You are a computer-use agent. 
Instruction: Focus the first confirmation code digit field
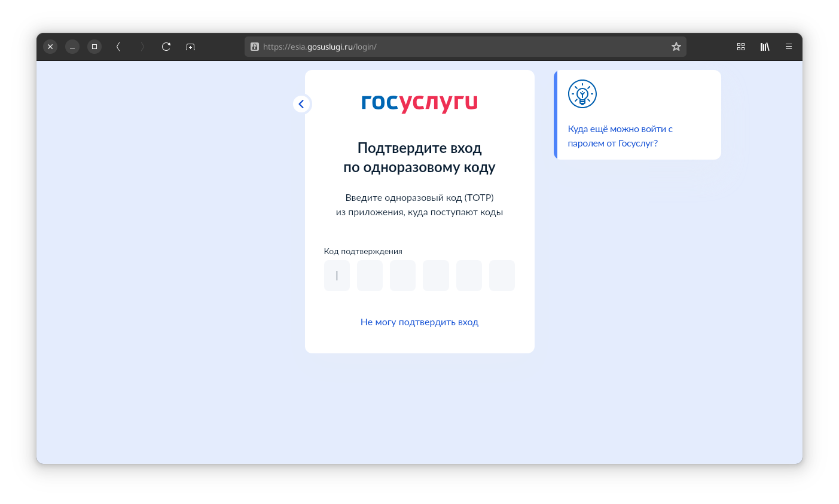tap(337, 276)
